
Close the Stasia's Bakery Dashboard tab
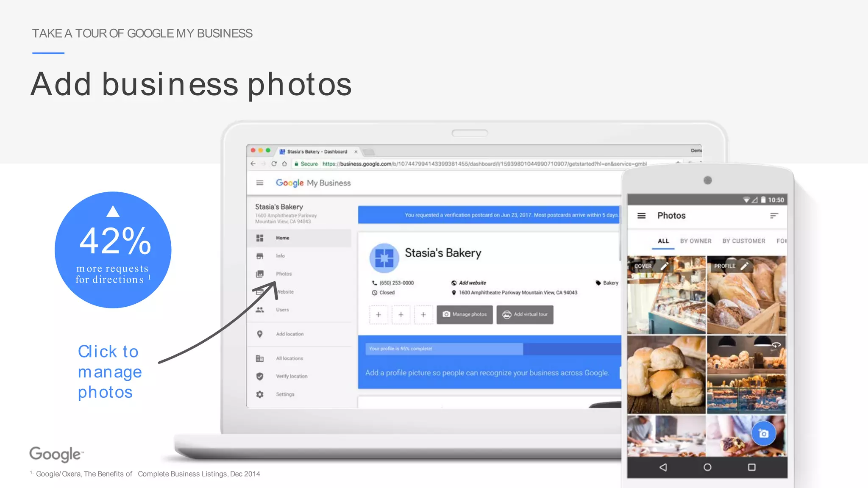pyautogui.click(x=356, y=152)
